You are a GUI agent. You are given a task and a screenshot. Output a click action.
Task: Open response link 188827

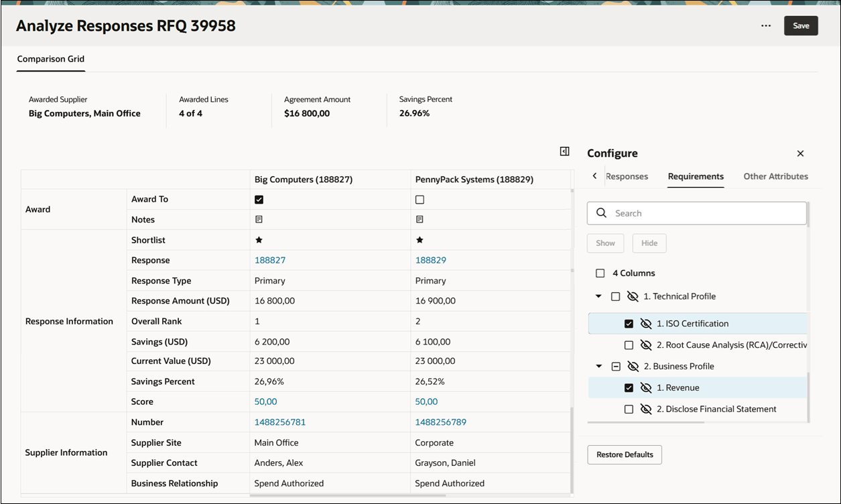pos(270,260)
